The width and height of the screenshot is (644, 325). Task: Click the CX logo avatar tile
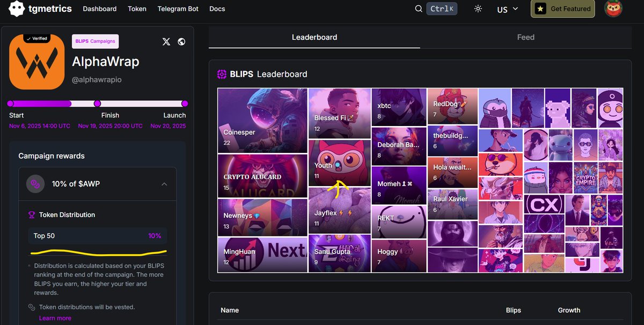pyautogui.click(x=543, y=205)
